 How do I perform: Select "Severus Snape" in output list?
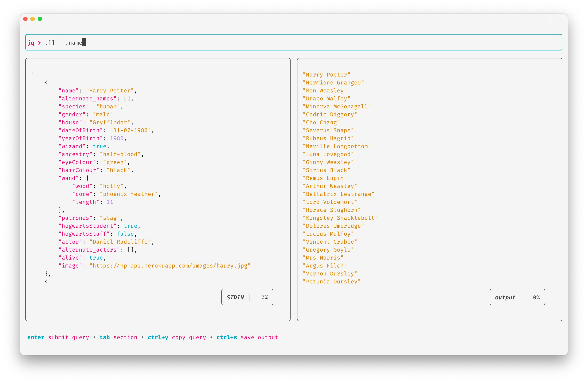click(x=328, y=130)
